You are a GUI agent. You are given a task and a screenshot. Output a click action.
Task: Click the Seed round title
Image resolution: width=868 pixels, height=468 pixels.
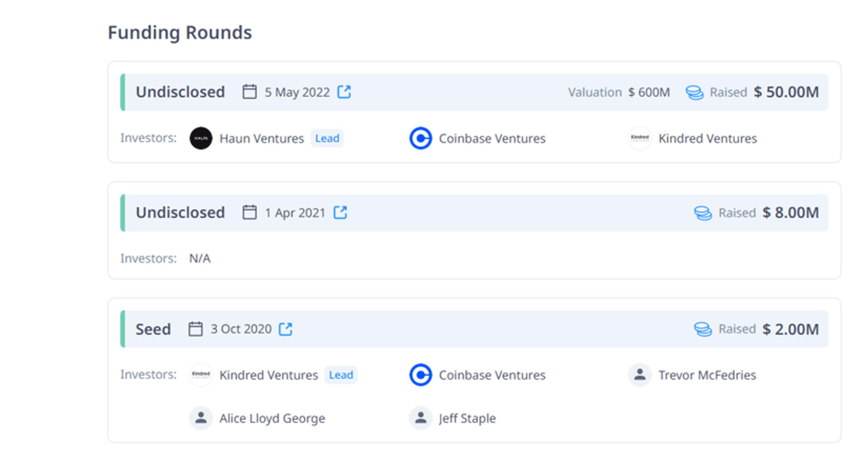pos(153,329)
